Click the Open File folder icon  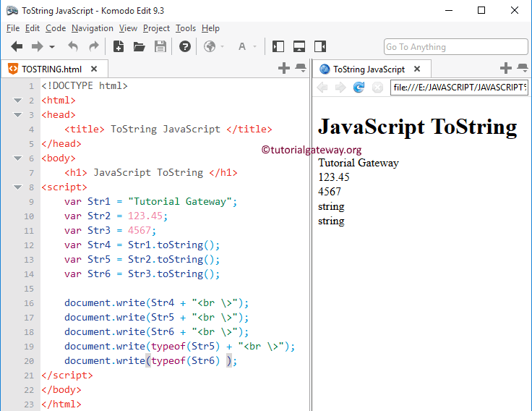click(x=140, y=46)
